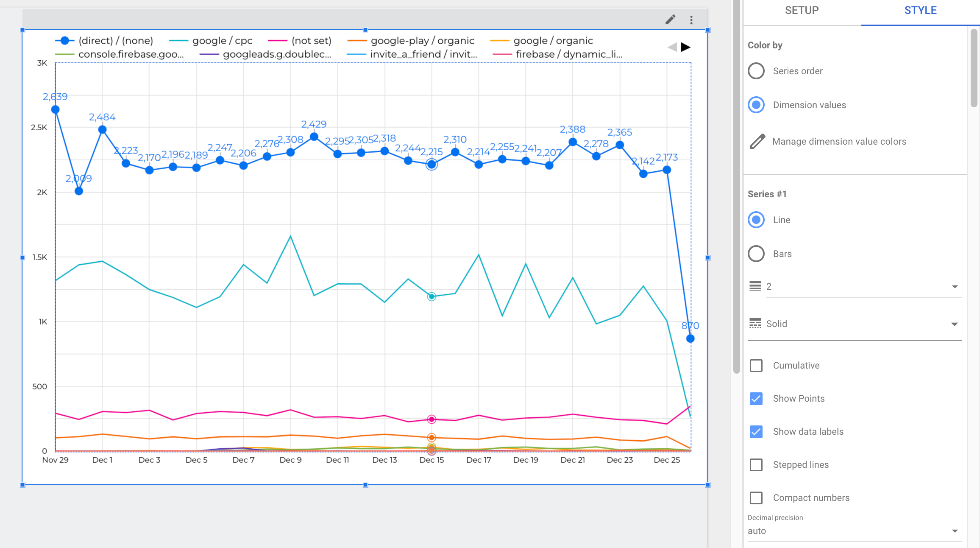
Task: Select the STYLE tab
Action: click(920, 11)
